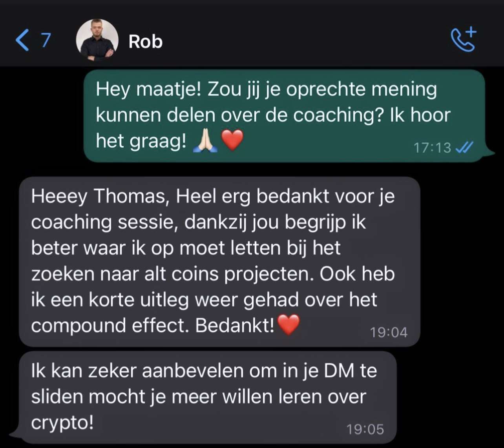
Task: Tap the praying hands emoji
Action: pyautogui.click(x=205, y=141)
